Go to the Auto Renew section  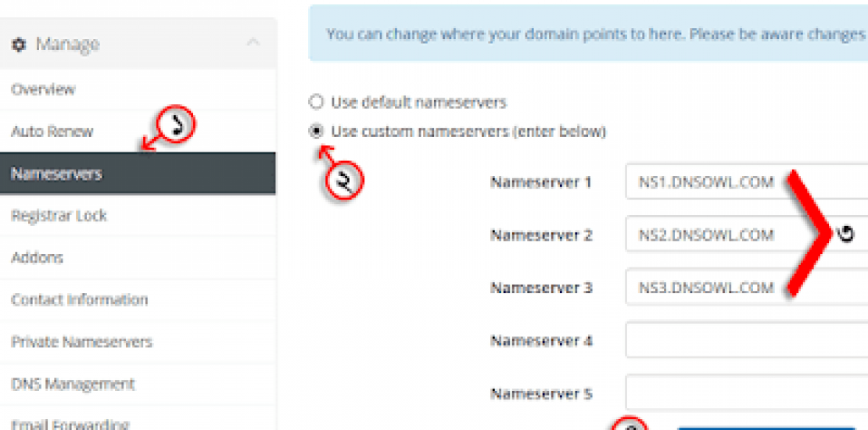coord(52,131)
